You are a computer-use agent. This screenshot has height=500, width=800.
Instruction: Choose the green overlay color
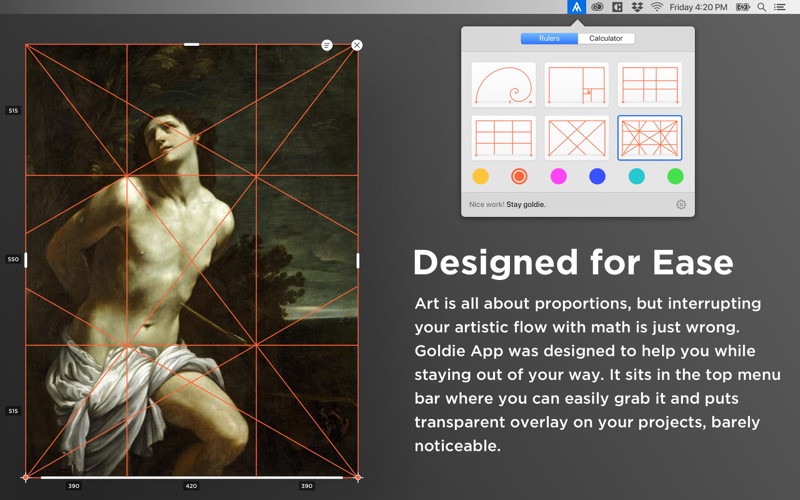(x=675, y=176)
